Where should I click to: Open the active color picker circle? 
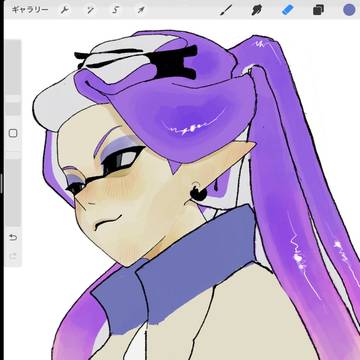349,10
